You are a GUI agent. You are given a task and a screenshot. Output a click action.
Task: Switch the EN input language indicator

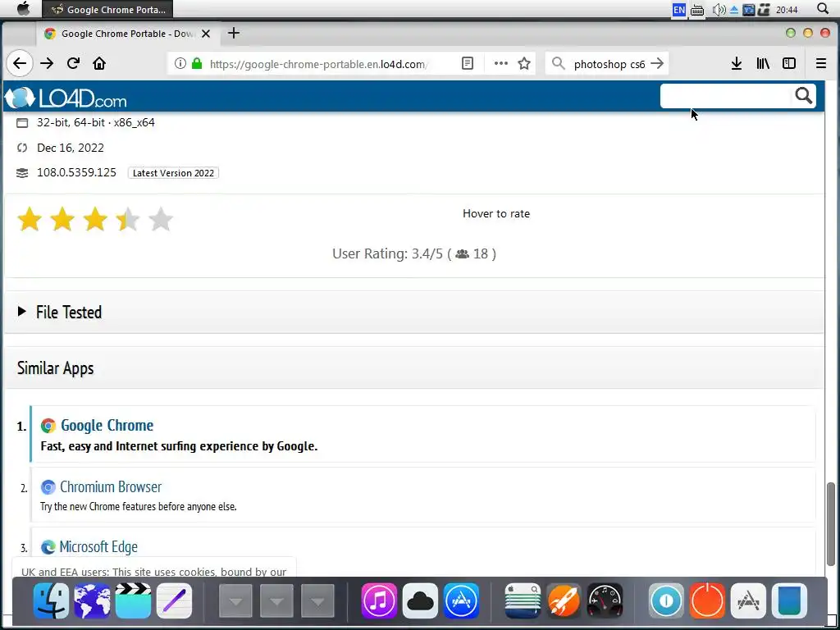[678, 10]
